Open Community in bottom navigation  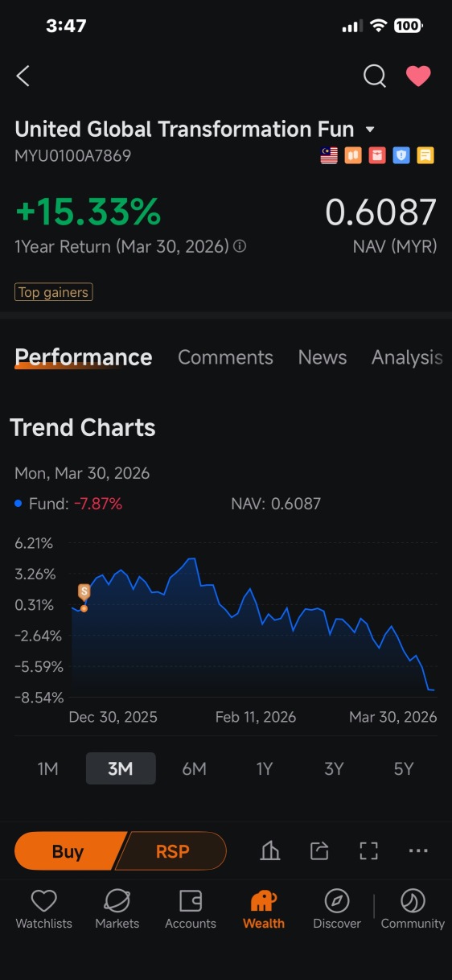(x=413, y=910)
